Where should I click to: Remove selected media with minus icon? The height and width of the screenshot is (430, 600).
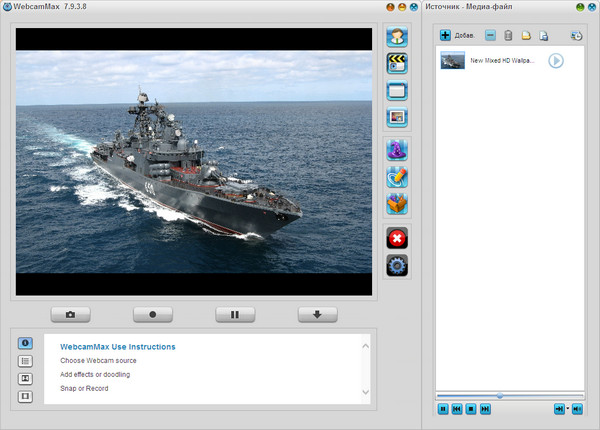tap(490, 36)
